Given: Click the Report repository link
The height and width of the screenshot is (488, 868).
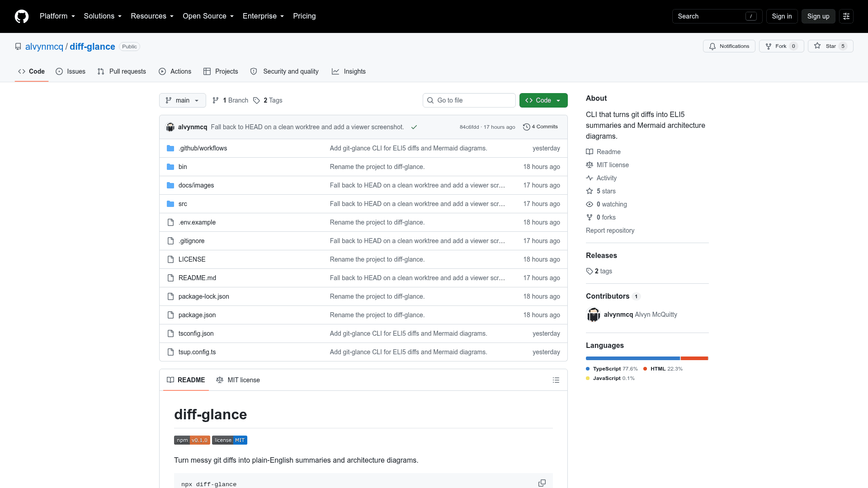Looking at the screenshot, I should coord(610,230).
